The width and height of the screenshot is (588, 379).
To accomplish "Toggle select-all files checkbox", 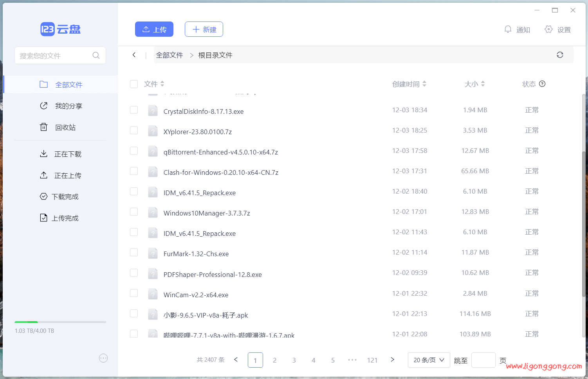I will click(134, 84).
